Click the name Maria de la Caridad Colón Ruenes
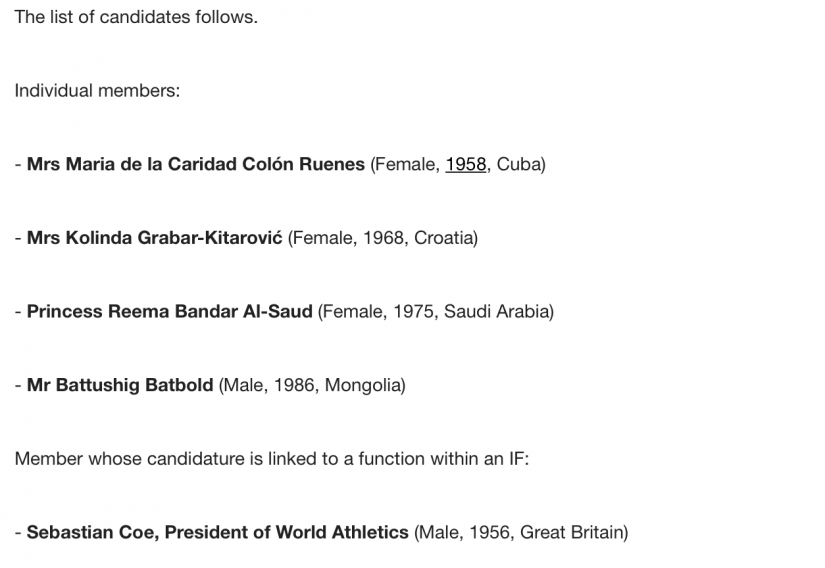Viewport: 825px width, 568px height. [196, 164]
